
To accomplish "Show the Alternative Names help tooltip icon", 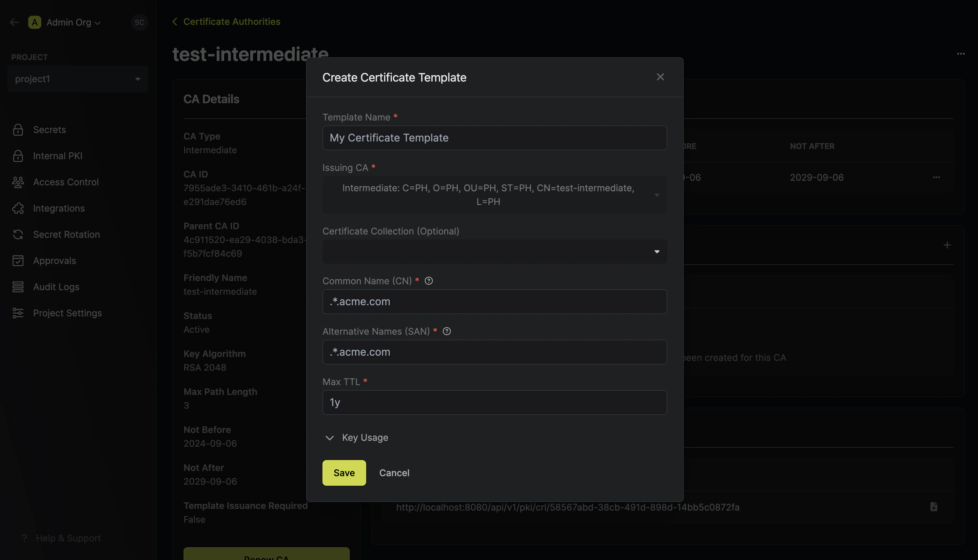I will point(446,331).
